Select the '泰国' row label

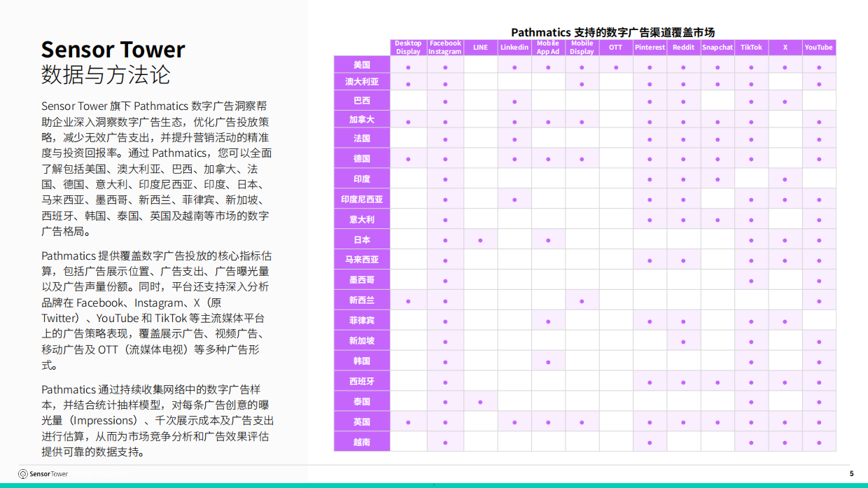click(x=362, y=402)
